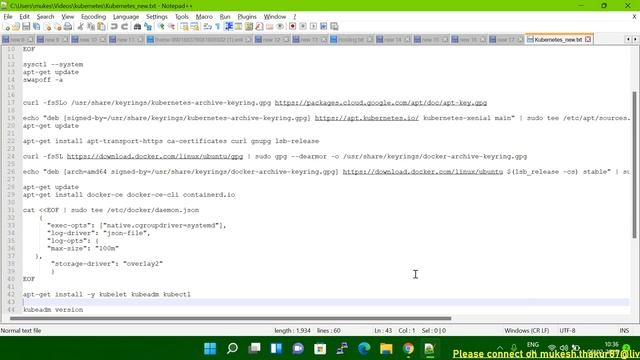Toggle Synchronize Horizontal Scrolling icon
The height and width of the screenshot is (360, 640).
[195, 27]
